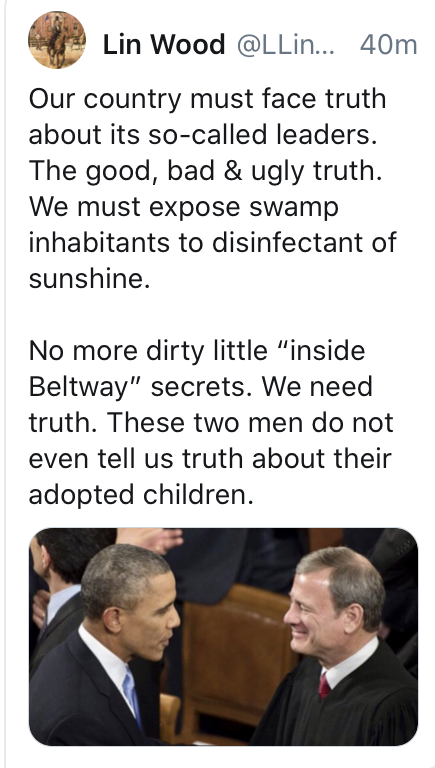Viewport: 435px width, 768px height.
Task: Click the line starting "No more dirty"
Action: point(197,351)
